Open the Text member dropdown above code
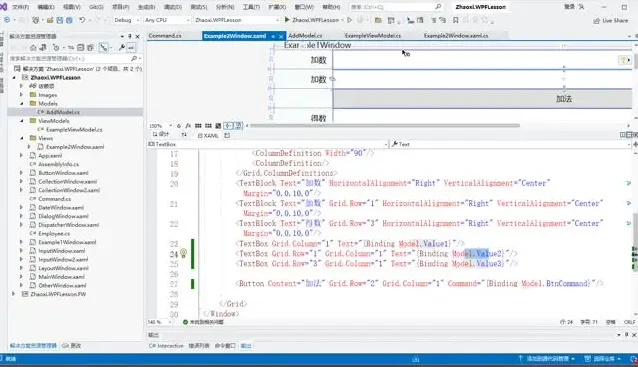 (x=510, y=144)
